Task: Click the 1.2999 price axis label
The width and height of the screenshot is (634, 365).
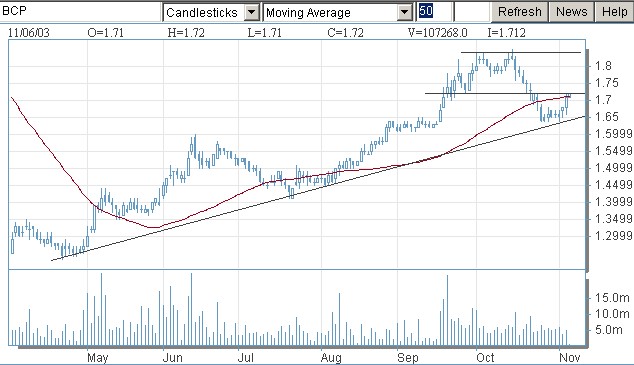Action: 613,236
